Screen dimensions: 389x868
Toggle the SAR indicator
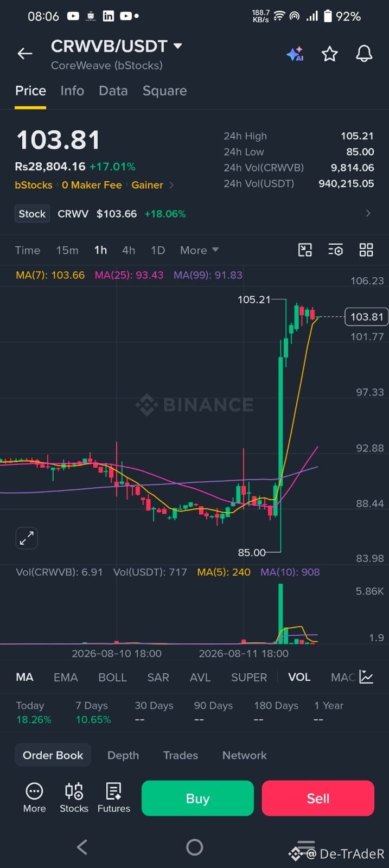coord(158,677)
